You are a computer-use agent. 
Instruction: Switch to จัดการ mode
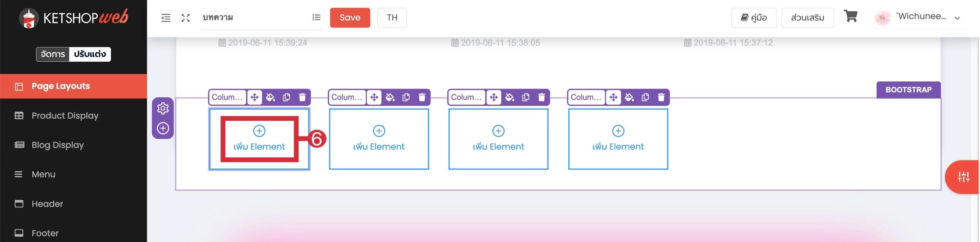coord(53,54)
